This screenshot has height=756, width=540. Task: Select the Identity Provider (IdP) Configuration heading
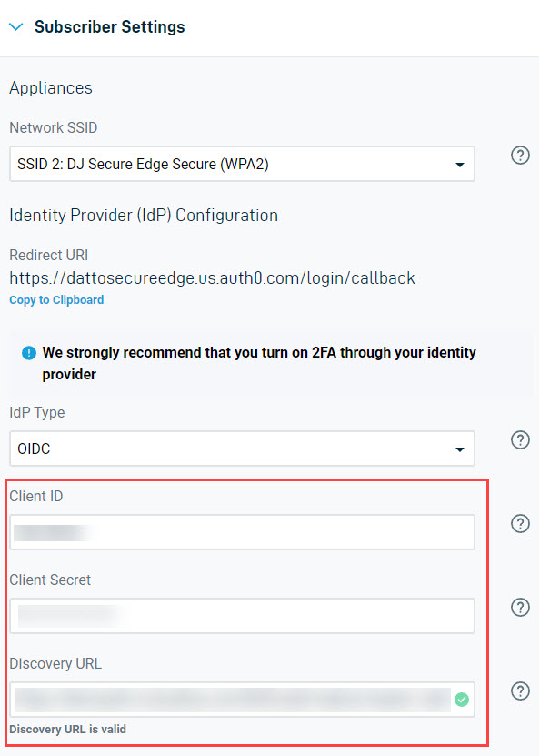(143, 215)
